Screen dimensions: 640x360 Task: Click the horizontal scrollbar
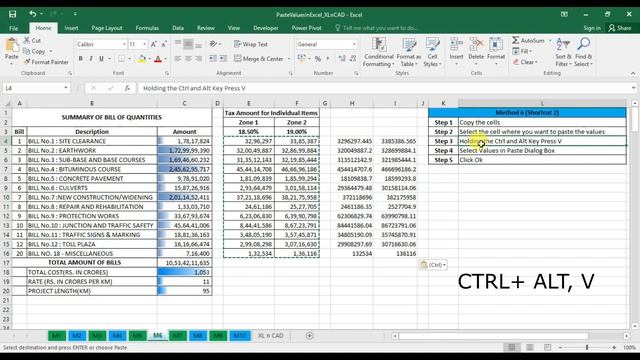click(x=493, y=336)
